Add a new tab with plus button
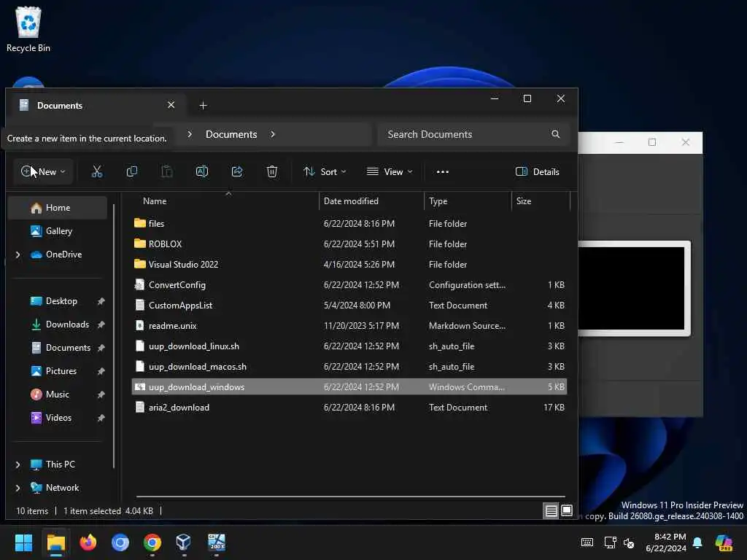Viewport: 747px width, 560px height. (203, 105)
